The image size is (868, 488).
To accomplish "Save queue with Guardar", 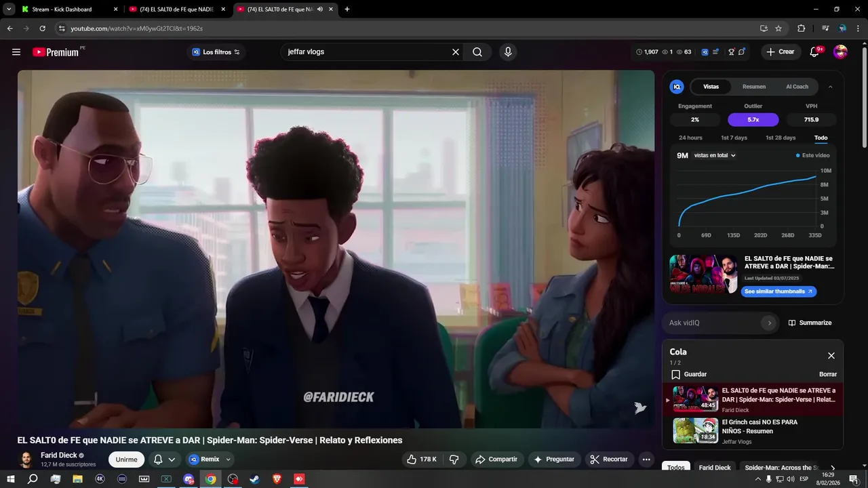I will 689,374.
